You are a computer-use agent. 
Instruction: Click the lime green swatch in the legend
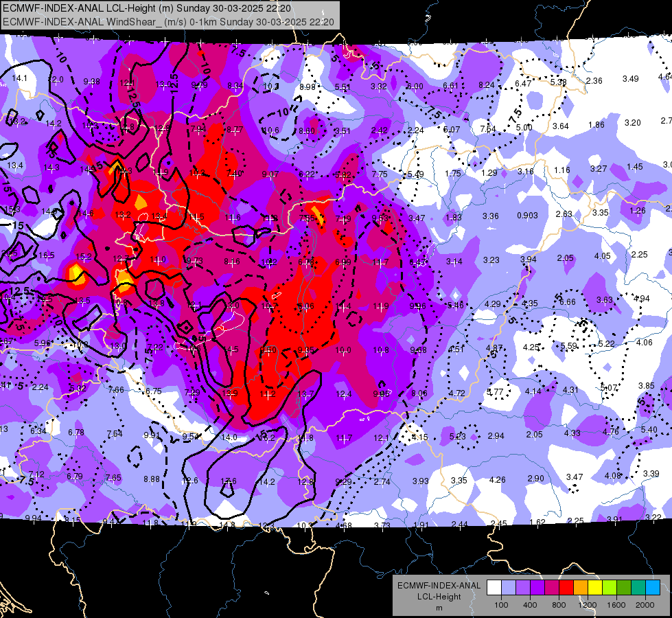(610, 588)
